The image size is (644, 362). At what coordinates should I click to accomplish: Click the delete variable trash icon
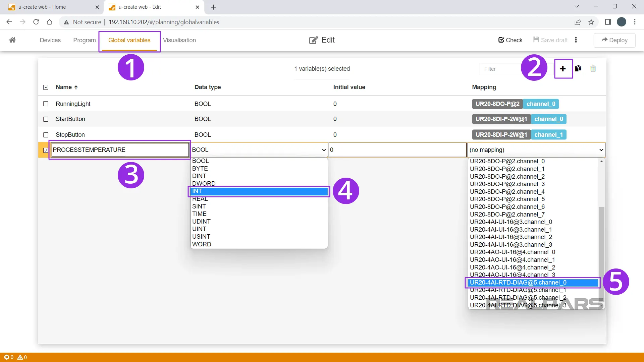pyautogui.click(x=593, y=68)
